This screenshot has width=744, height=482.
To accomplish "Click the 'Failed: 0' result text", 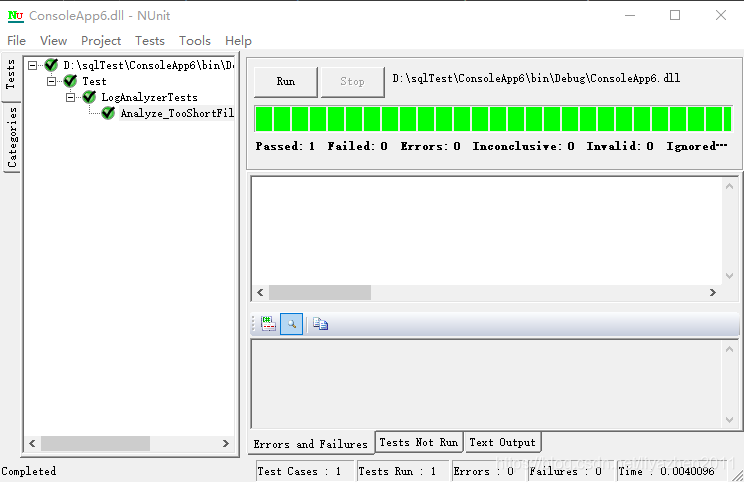I will click(x=357, y=146).
